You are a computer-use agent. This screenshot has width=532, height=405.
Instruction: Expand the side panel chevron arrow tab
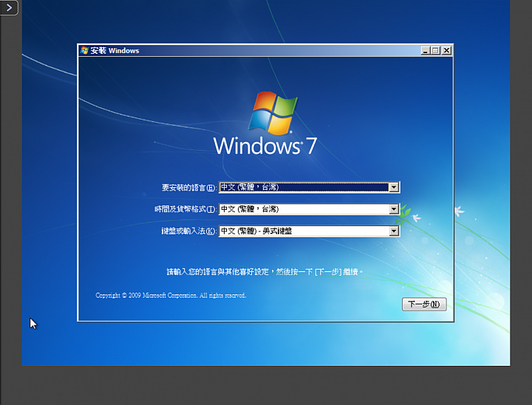point(9,7)
